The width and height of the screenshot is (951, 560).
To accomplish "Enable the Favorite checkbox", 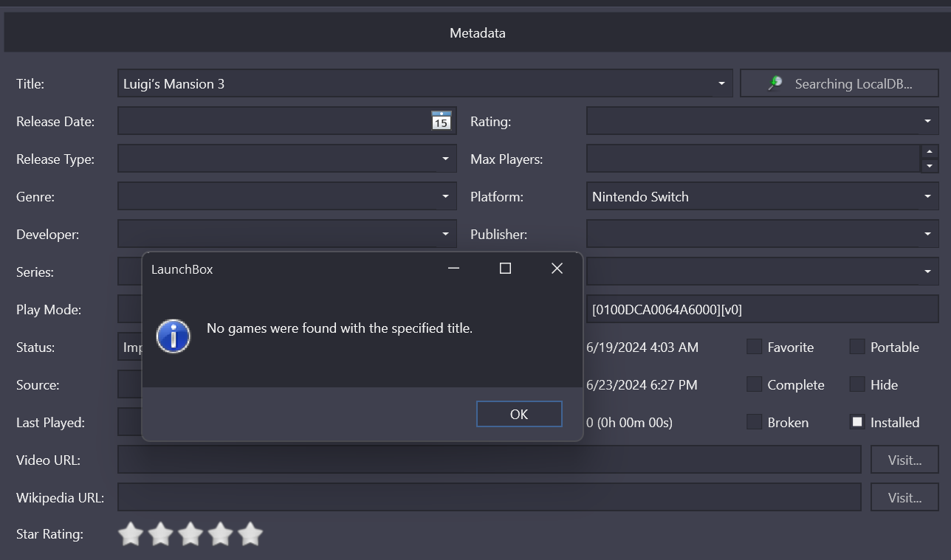I will pos(754,347).
